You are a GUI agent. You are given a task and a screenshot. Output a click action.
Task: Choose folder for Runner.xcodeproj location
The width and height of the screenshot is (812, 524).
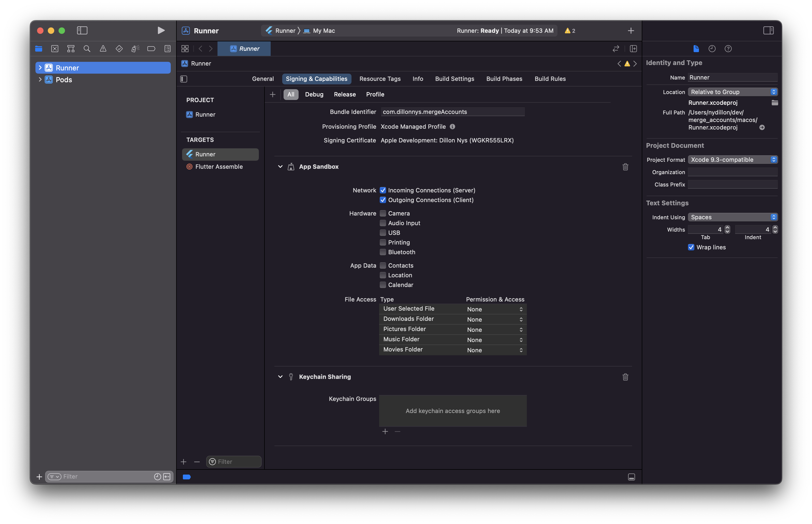(775, 103)
